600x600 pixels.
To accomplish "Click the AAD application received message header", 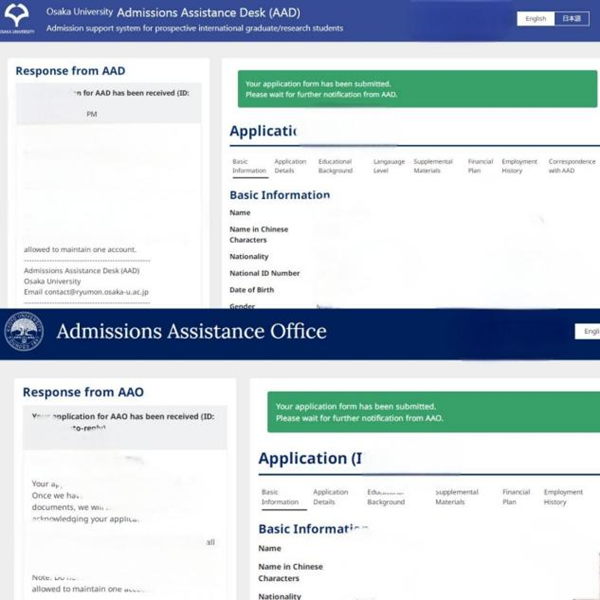I will (109, 103).
